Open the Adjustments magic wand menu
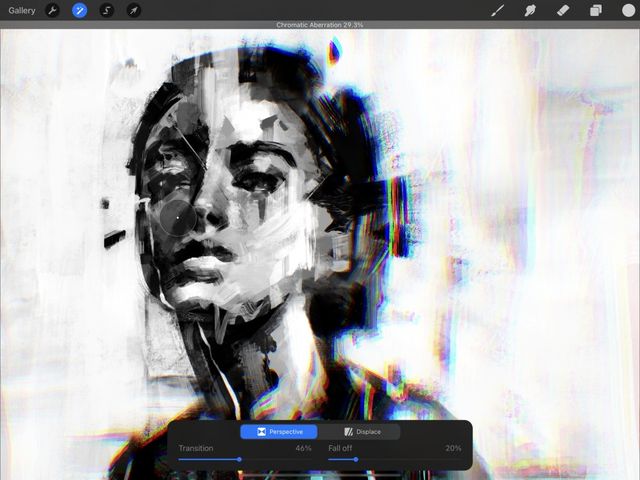Image resolution: width=640 pixels, height=480 pixels. [x=80, y=11]
